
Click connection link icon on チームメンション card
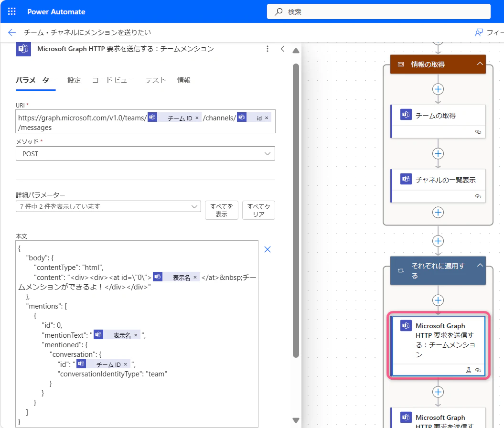[478, 370]
